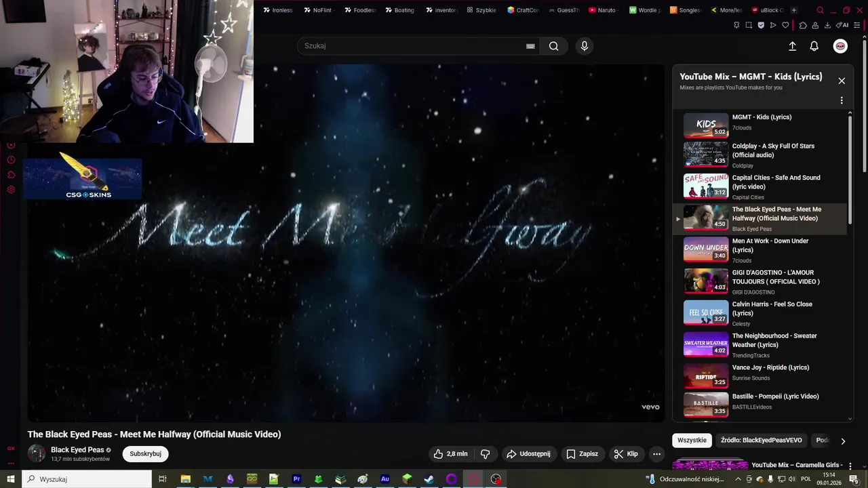Open the browser extensions cube icon
This screenshot has width=868, height=488.
[803, 25]
